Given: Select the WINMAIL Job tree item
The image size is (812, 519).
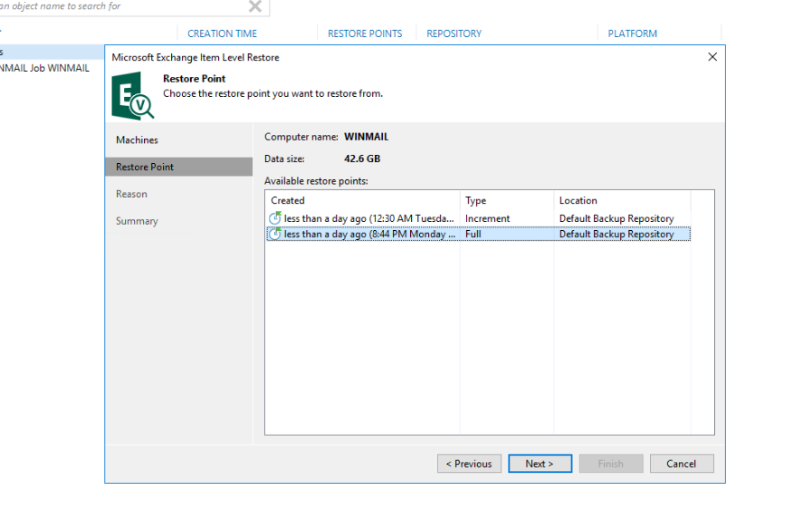Looking at the screenshot, I should click(45, 68).
